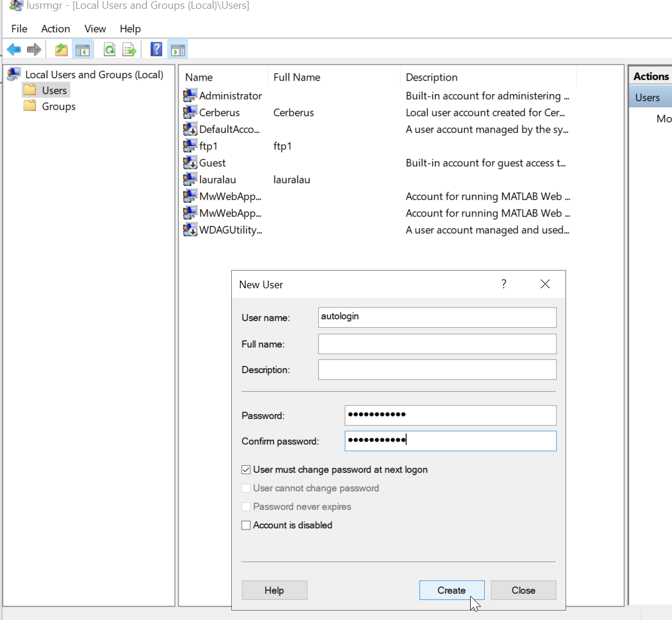Select the Groups folder in tree
672x620 pixels.
[x=58, y=106]
